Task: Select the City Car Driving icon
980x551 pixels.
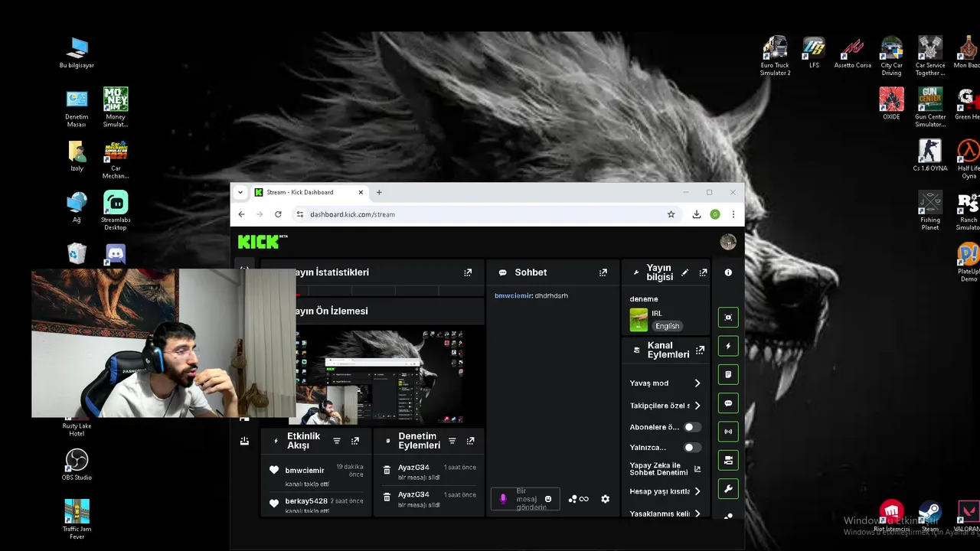Action: point(891,56)
